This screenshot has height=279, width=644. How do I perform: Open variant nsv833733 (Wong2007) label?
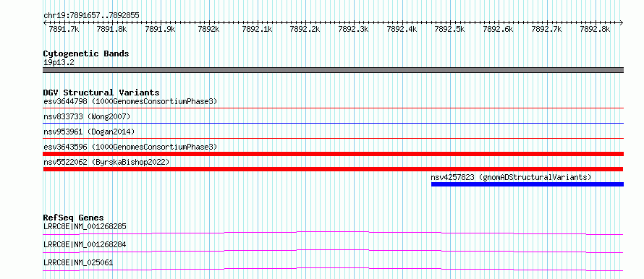[87, 117]
